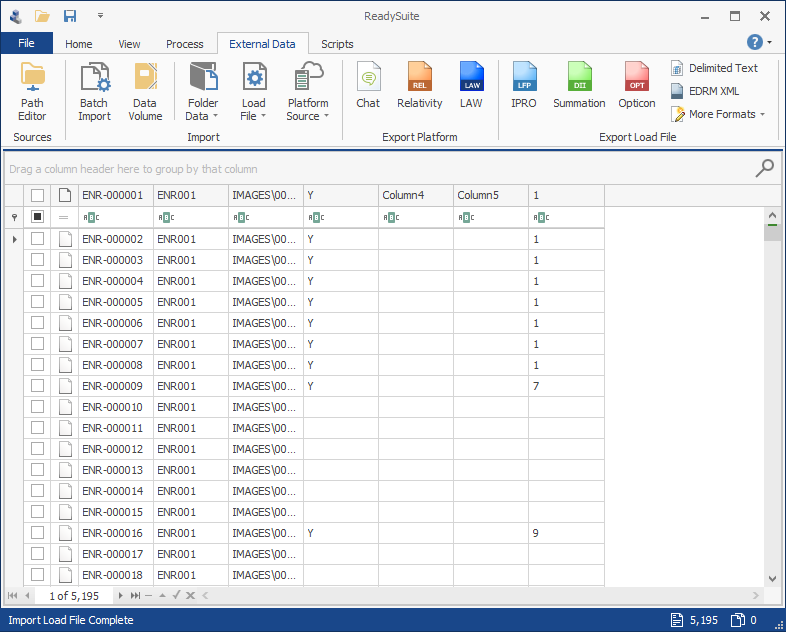Switch to the Process tab
786x632 pixels.
coord(184,44)
